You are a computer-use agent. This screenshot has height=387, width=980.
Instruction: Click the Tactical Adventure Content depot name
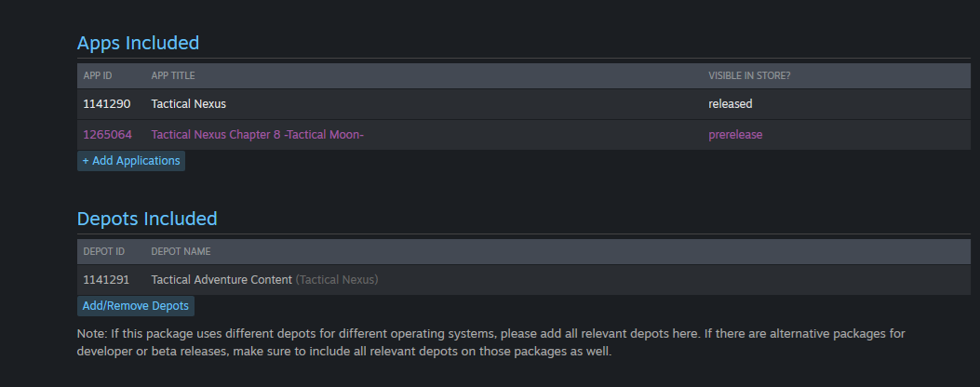pyautogui.click(x=222, y=280)
